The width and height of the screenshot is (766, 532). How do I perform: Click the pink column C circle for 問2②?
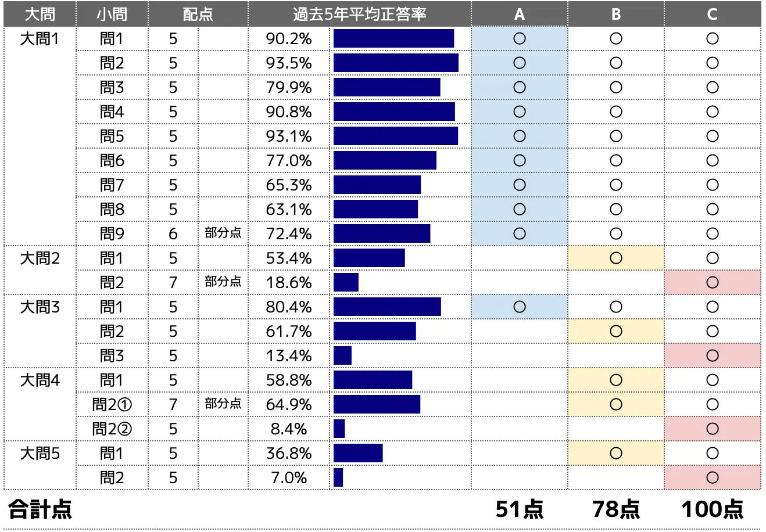pyautogui.click(x=713, y=429)
